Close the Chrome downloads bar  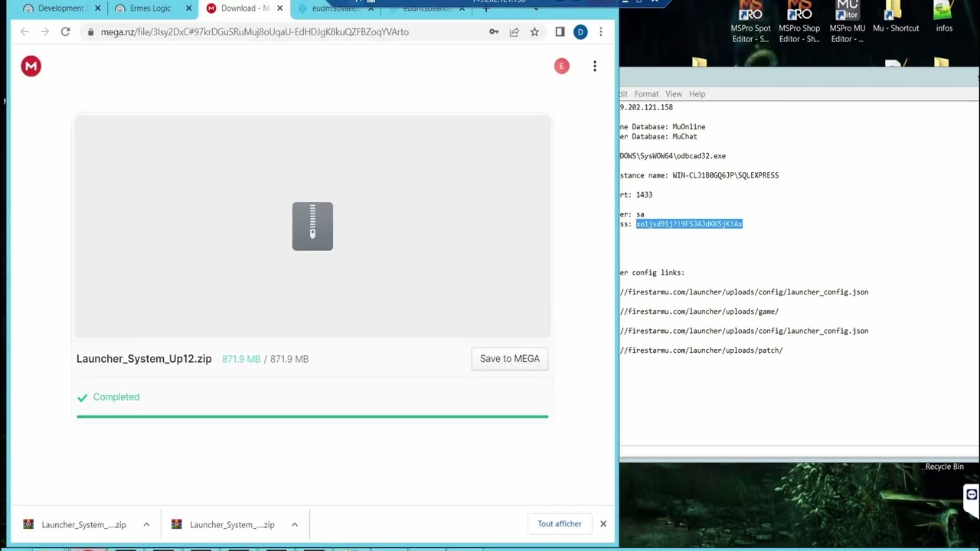click(x=603, y=524)
